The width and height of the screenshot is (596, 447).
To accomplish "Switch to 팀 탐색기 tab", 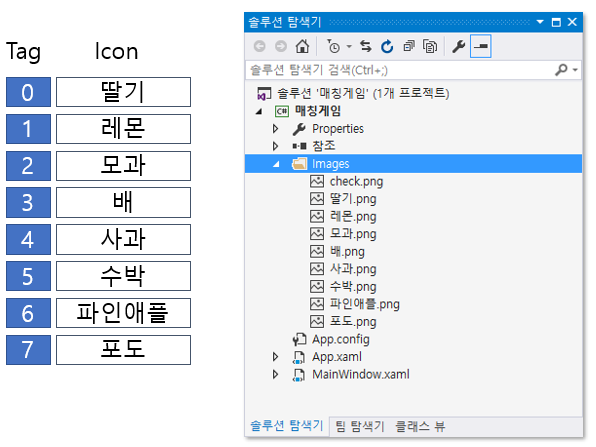I will pyautogui.click(x=360, y=426).
